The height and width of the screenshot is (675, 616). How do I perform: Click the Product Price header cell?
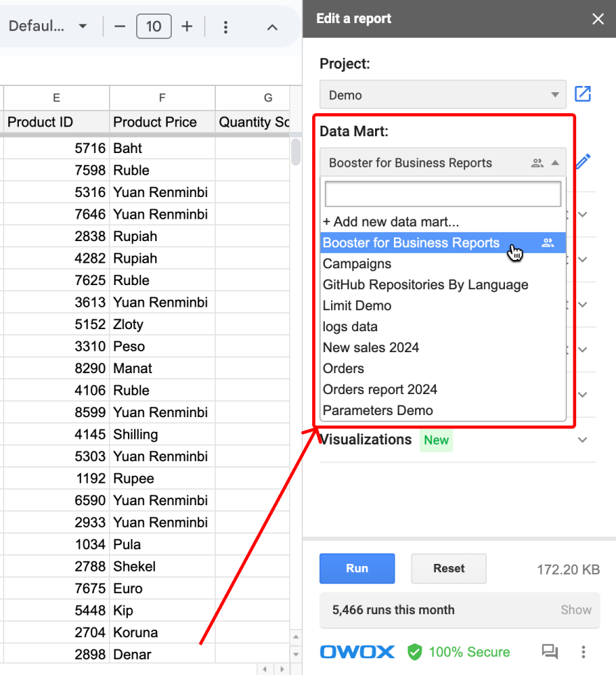[x=162, y=122]
